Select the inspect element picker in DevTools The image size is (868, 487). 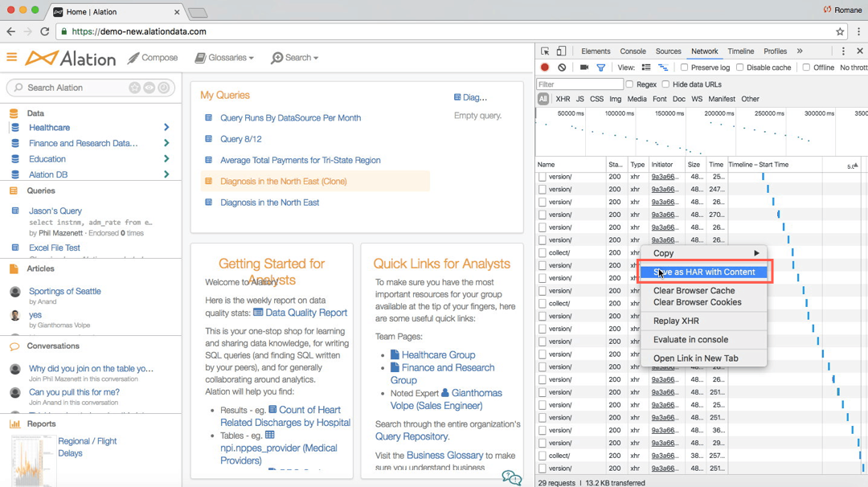(545, 51)
